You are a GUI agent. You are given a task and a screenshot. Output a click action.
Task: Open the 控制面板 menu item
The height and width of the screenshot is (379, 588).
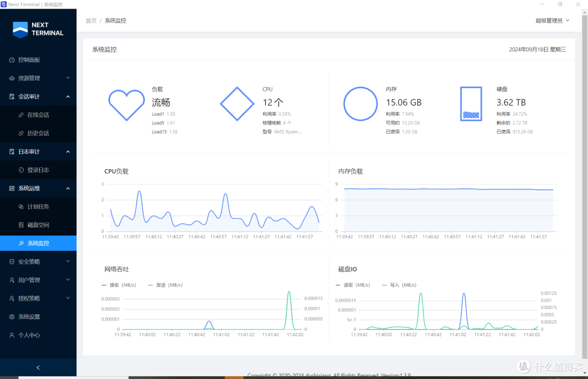38,60
